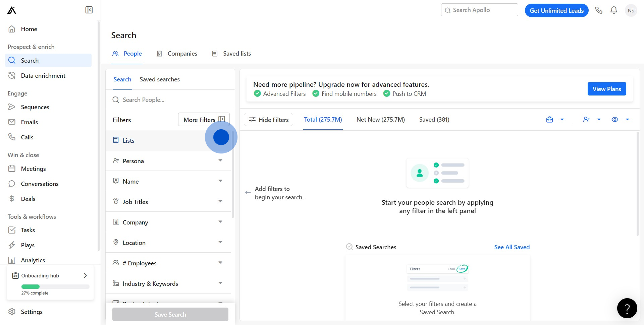Image resolution: width=644 pixels, height=325 pixels.
Task: Expand the Job Titles filter
Action: 168,202
